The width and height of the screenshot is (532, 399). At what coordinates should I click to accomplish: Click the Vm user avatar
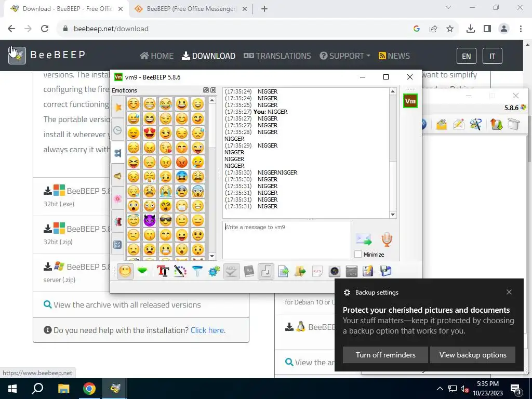tap(410, 101)
